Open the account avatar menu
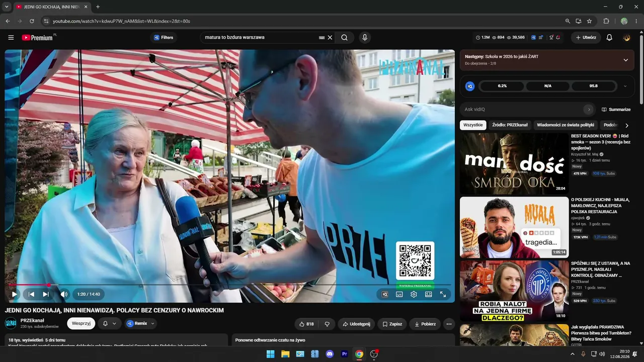 click(x=626, y=38)
